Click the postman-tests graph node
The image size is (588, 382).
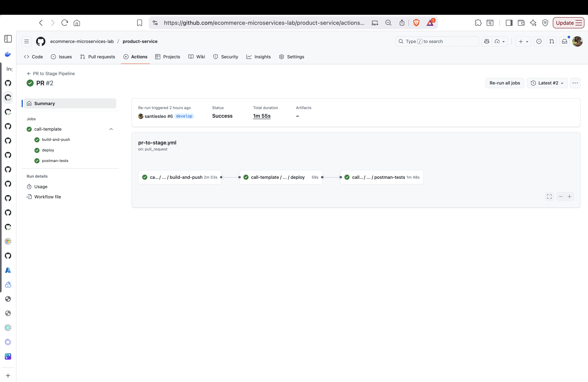[382, 177]
